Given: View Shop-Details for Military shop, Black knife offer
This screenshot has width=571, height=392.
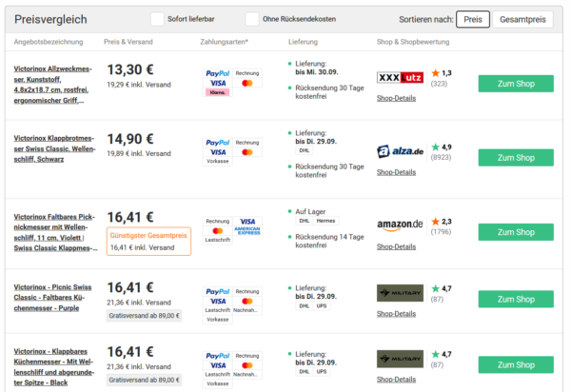Looking at the screenshot, I should [x=396, y=380].
